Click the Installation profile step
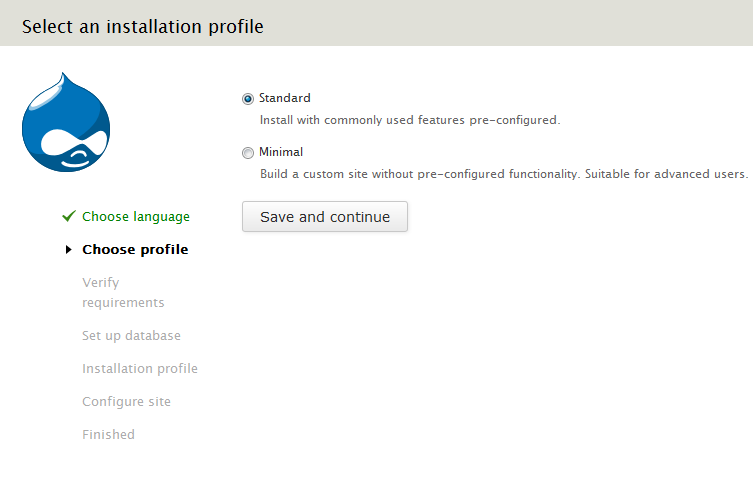 pyautogui.click(x=140, y=368)
